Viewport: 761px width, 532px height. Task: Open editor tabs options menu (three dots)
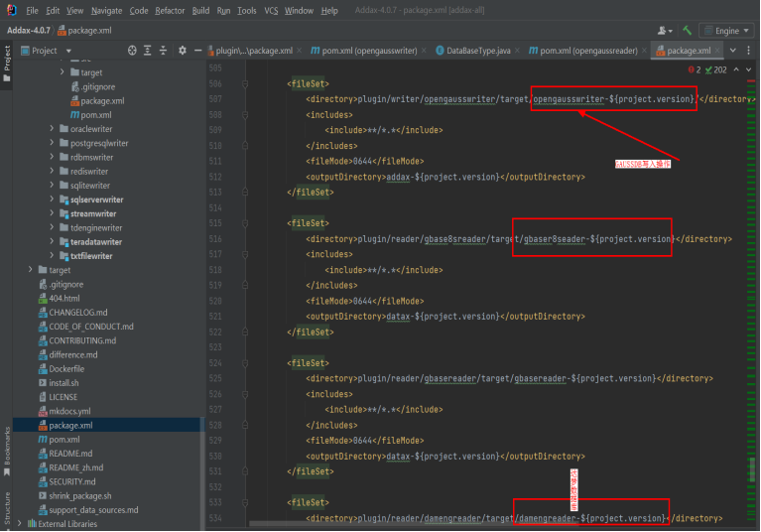pyautogui.click(x=748, y=51)
